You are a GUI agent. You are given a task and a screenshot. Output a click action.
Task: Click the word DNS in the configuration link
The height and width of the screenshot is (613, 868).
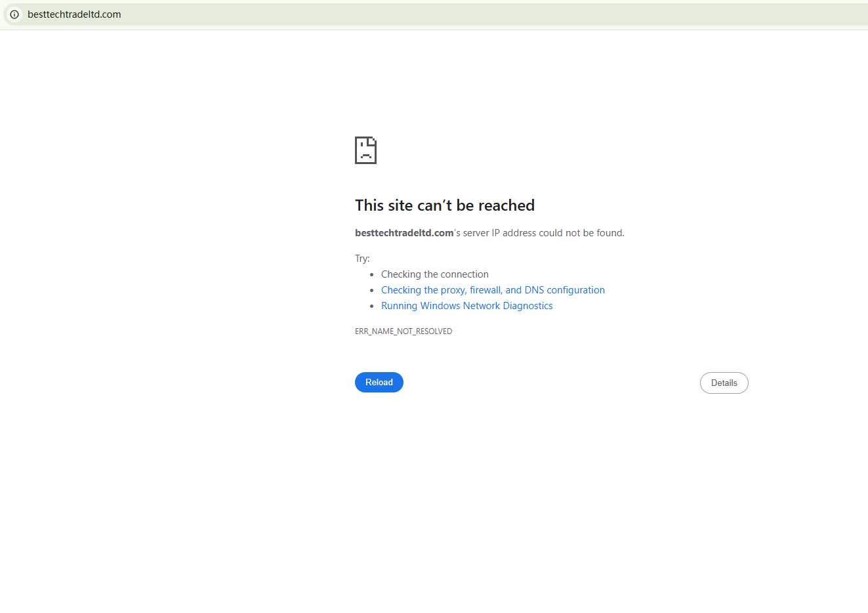(534, 290)
